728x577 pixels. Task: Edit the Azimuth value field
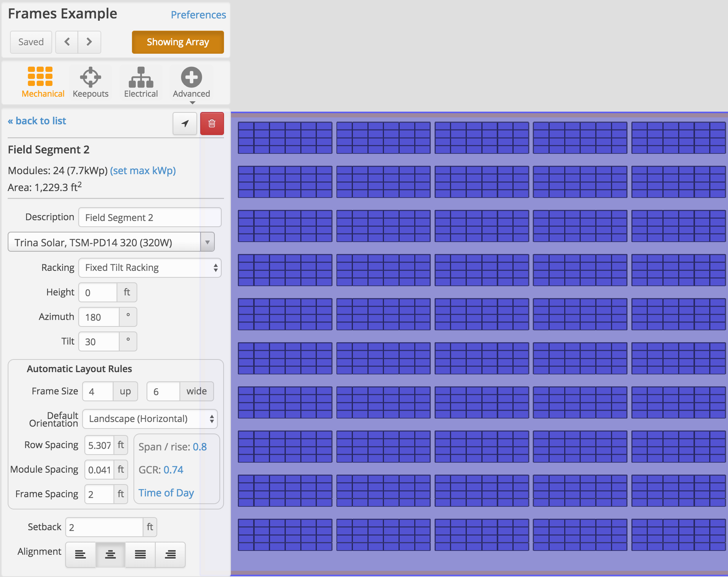pos(99,317)
